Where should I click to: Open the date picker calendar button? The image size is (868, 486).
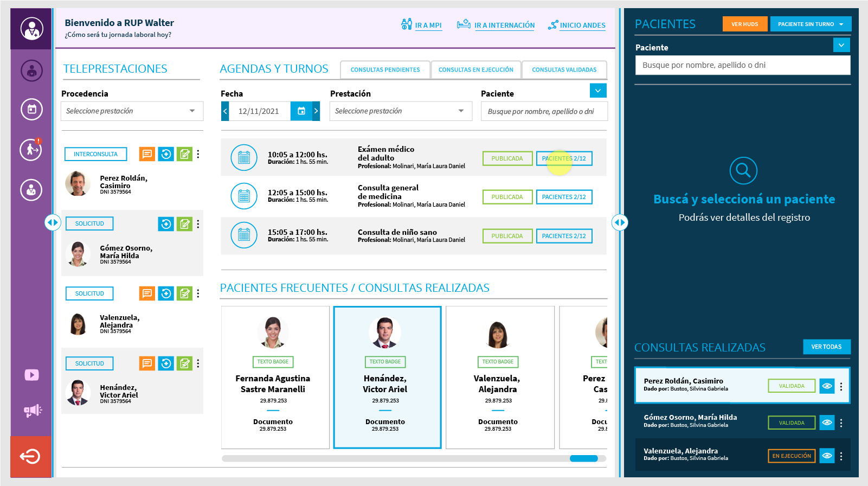click(301, 111)
